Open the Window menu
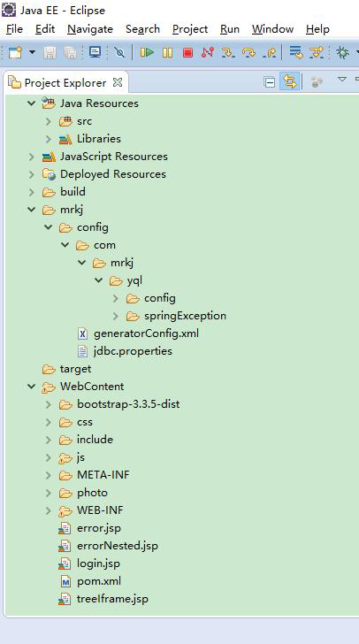The image size is (359, 644). (272, 29)
